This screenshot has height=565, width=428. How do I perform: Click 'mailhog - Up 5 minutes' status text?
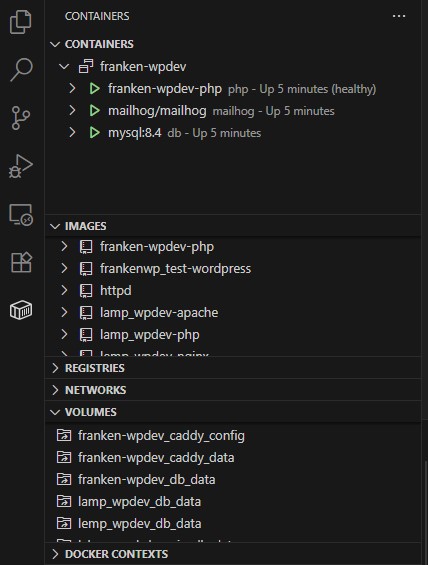tap(273, 111)
